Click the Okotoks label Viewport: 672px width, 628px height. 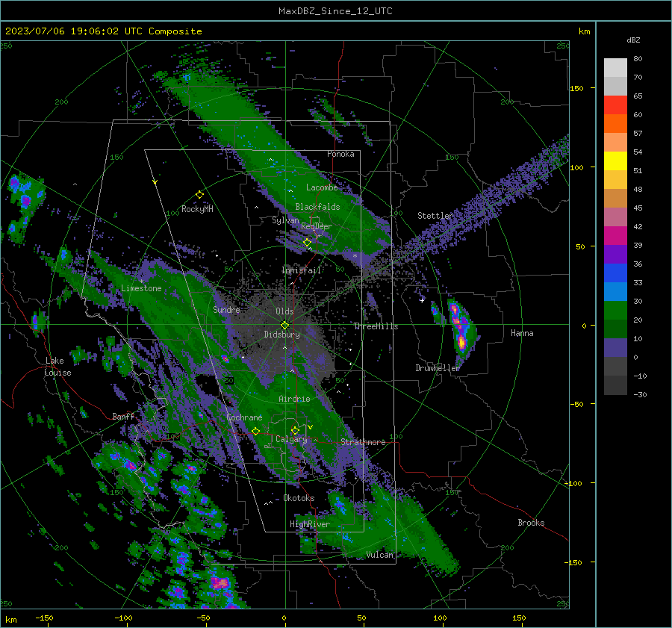coord(299,498)
